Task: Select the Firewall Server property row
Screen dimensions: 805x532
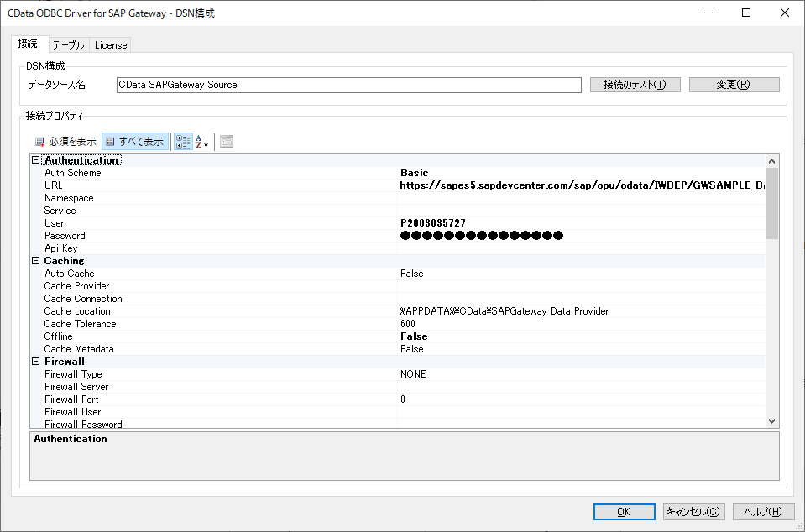Action: pyautogui.click(x=404, y=386)
